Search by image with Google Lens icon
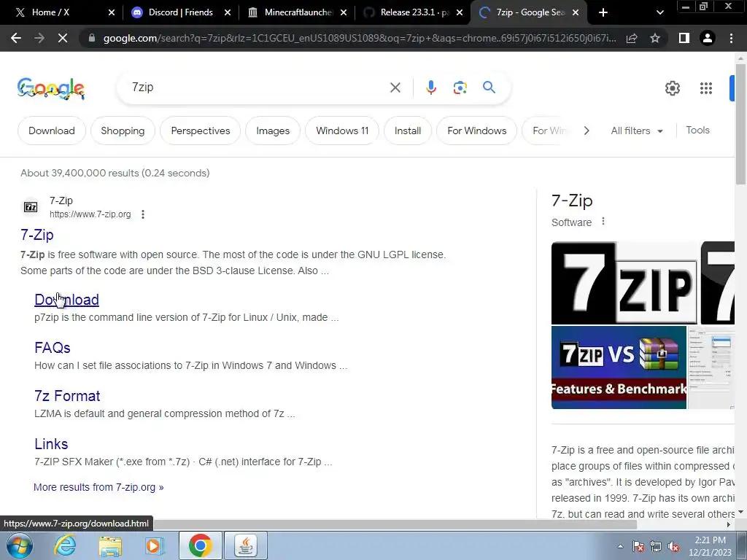Viewport: 747px width, 560px height. pyautogui.click(x=460, y=87)
